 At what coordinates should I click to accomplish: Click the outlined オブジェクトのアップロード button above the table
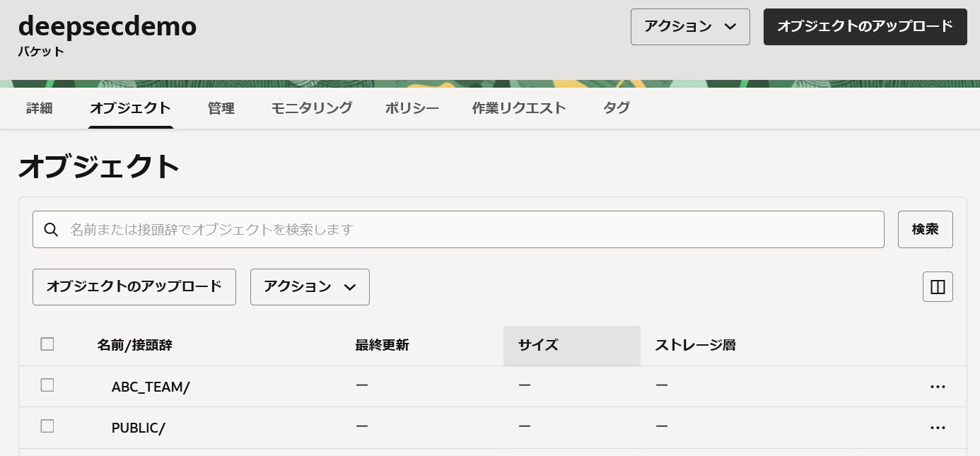tap(134, 287)
